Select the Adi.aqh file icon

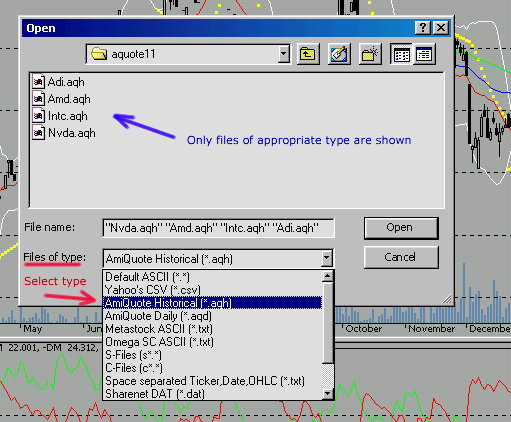click(x=38, y=82)
